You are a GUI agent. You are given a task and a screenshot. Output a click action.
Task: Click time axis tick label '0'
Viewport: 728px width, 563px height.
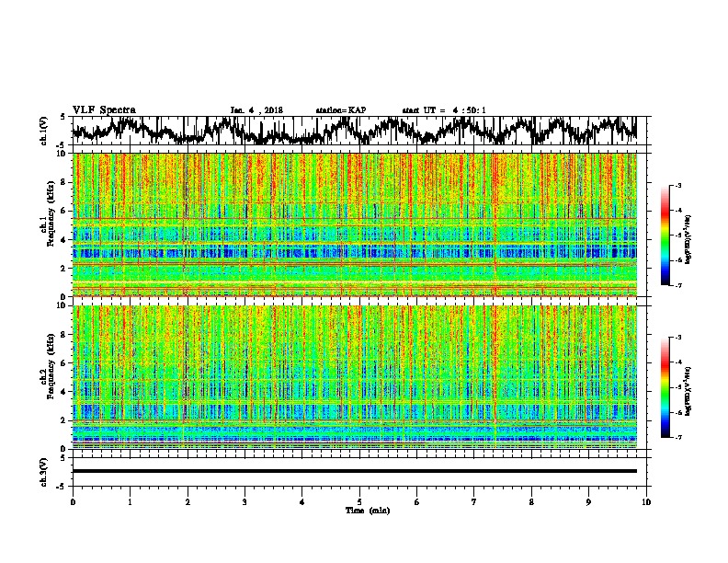click(x=73, y=502)
